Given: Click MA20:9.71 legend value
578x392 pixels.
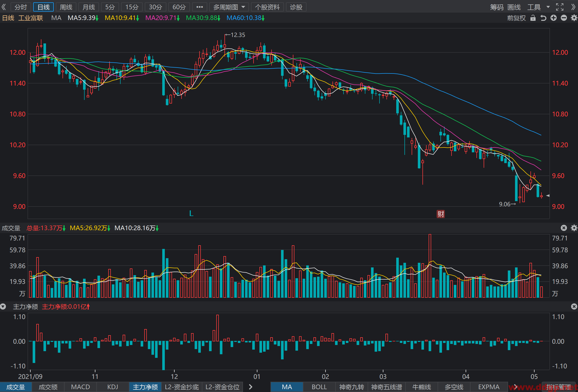Looking at the screenshot, I should pyautogui.click(x=162, y=18).
